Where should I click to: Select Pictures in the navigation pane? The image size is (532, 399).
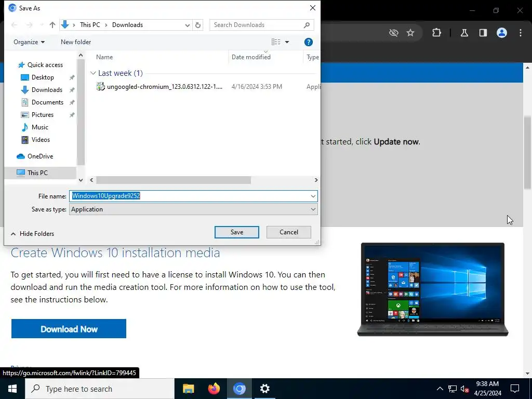43,115
